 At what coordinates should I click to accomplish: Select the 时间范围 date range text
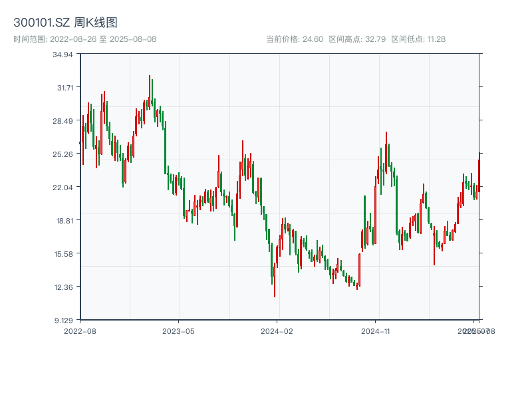click(x=84, y=39)
